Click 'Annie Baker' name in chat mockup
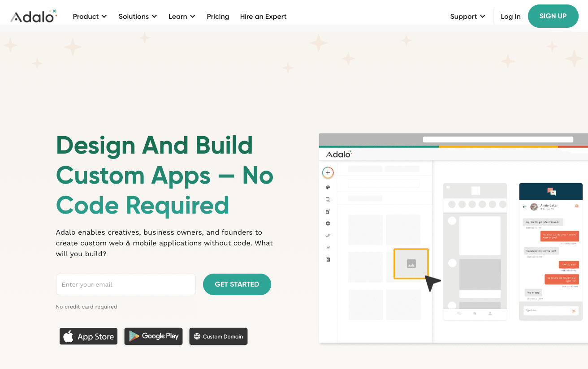Viewport: 588px width, 369px height. 549,206
